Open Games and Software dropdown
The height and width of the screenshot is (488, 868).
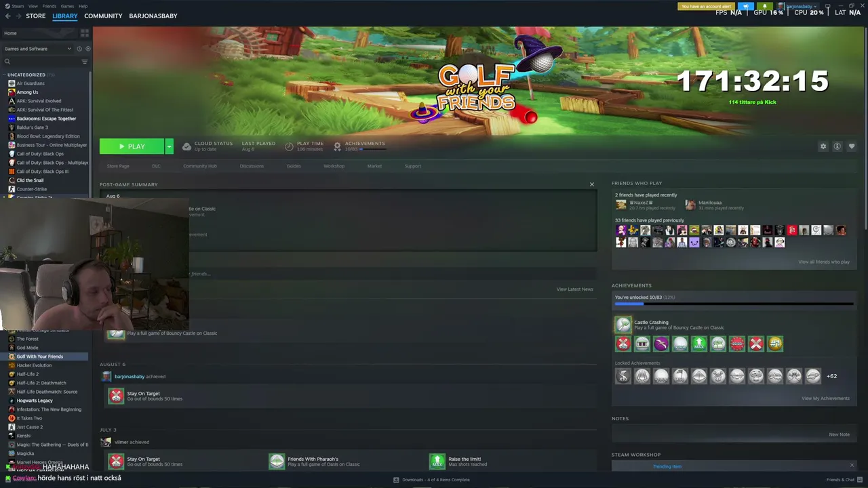pyautogui.click(x=37, y=49)
